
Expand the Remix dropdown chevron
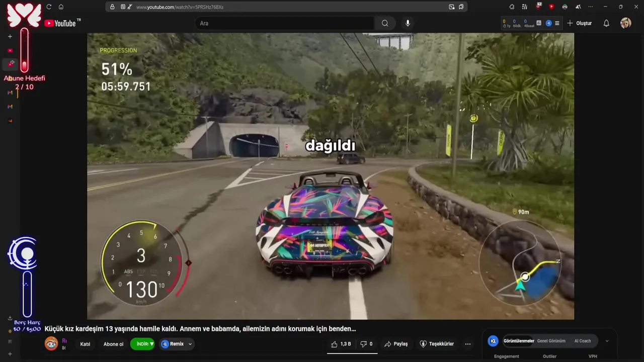pos(190,344)
